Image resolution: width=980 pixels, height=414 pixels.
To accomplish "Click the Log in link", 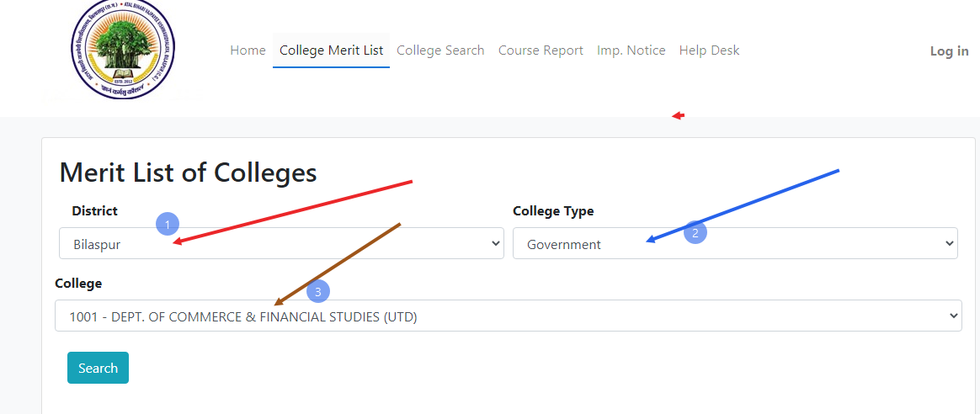I will tap(949, 51).
